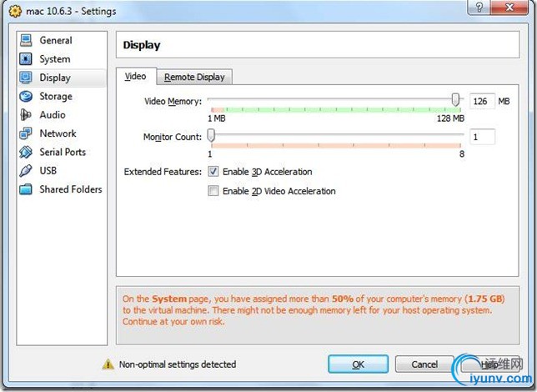This screenshot has width=537, height=392.
Task: Switch to the Video tab
Action: tap(136, 76)
